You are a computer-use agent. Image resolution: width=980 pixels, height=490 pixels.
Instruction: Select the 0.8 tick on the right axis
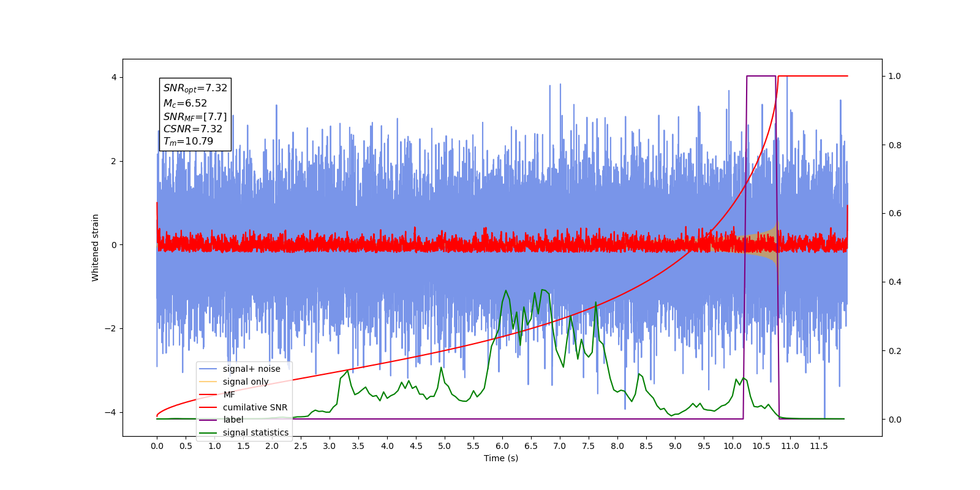pos(895,145)
